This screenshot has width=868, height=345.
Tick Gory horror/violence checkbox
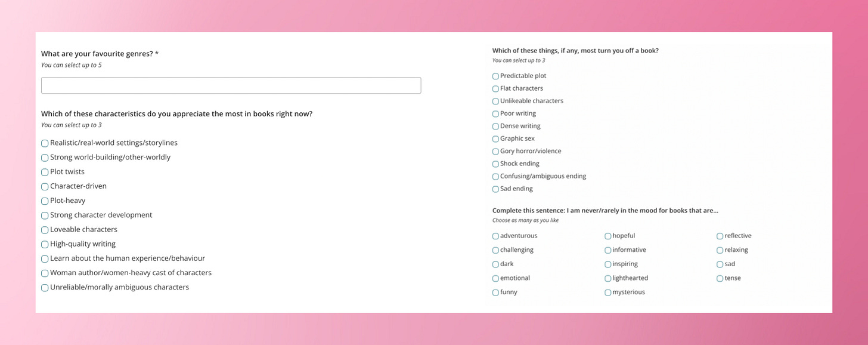[495, 152]
